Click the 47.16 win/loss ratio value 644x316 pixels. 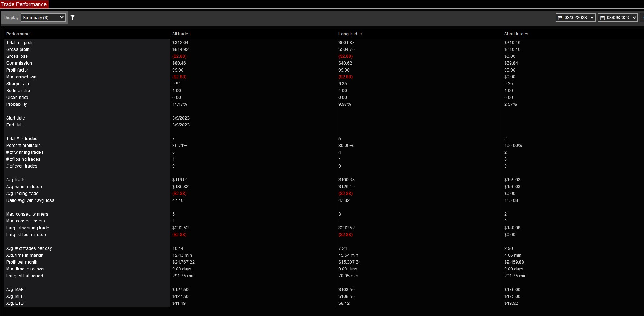click(x=178, y=200)
